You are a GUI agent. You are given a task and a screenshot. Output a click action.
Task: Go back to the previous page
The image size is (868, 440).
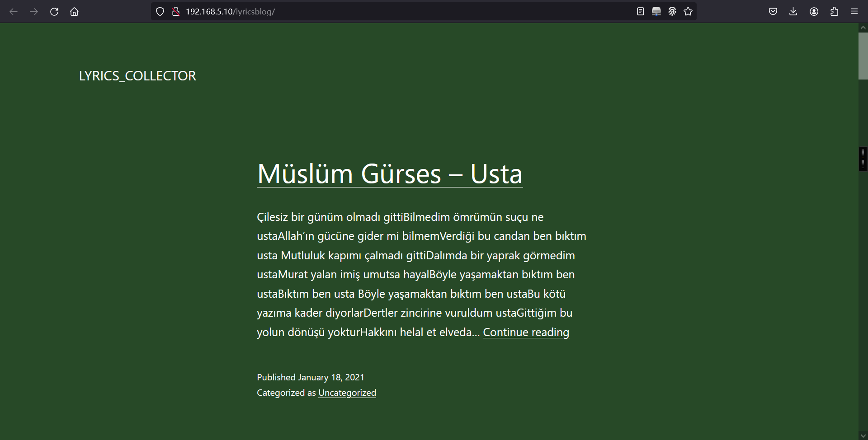pyautogui.click(x=14, y=12)
